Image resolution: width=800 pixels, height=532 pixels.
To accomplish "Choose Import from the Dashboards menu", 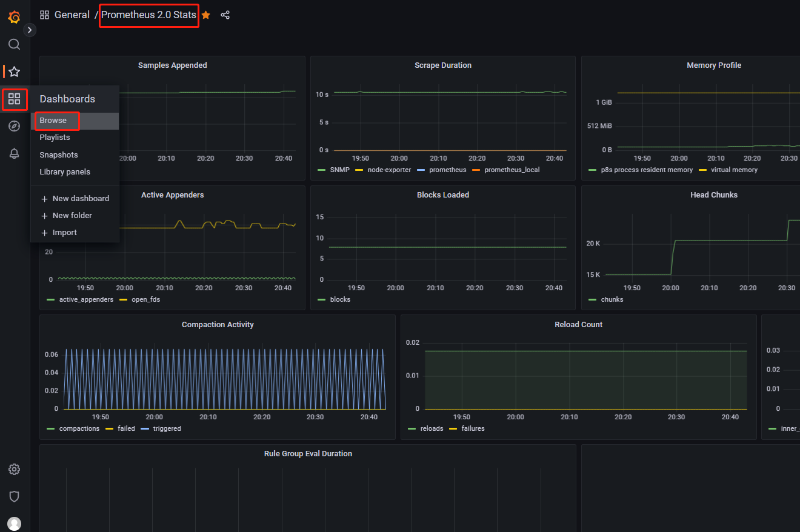I will (75, 232).
